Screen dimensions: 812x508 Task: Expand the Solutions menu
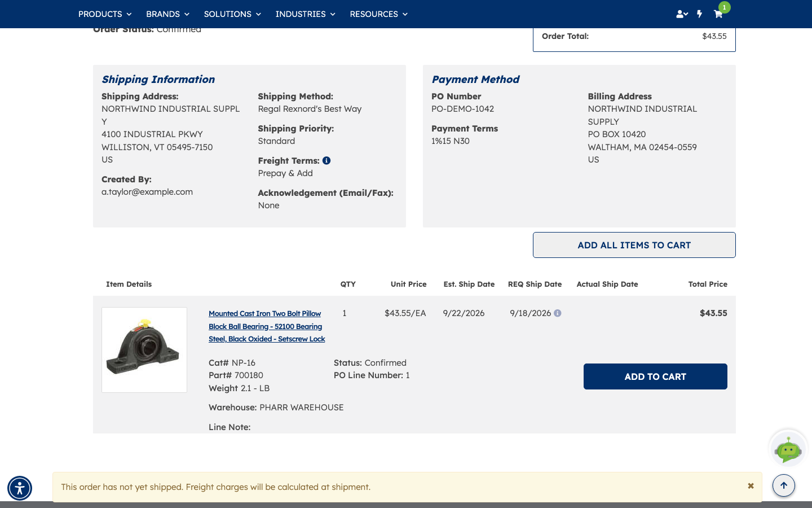click(x=232, y=14)
